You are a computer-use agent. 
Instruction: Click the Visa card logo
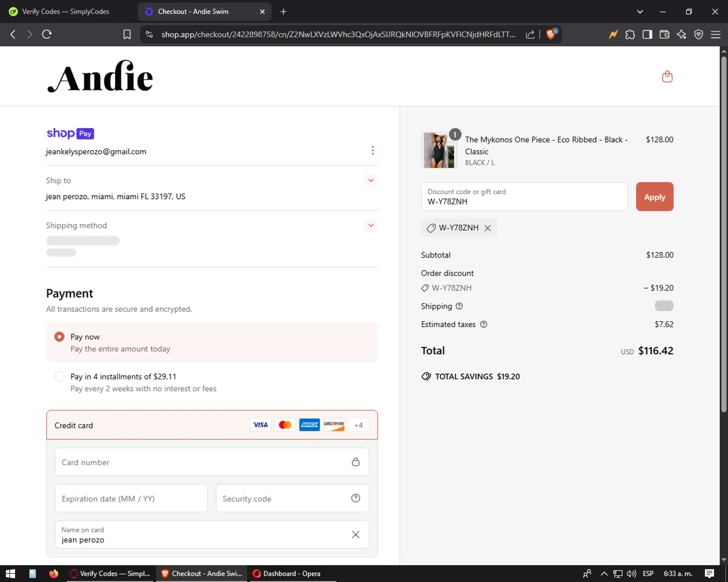[x=261, y=425]
